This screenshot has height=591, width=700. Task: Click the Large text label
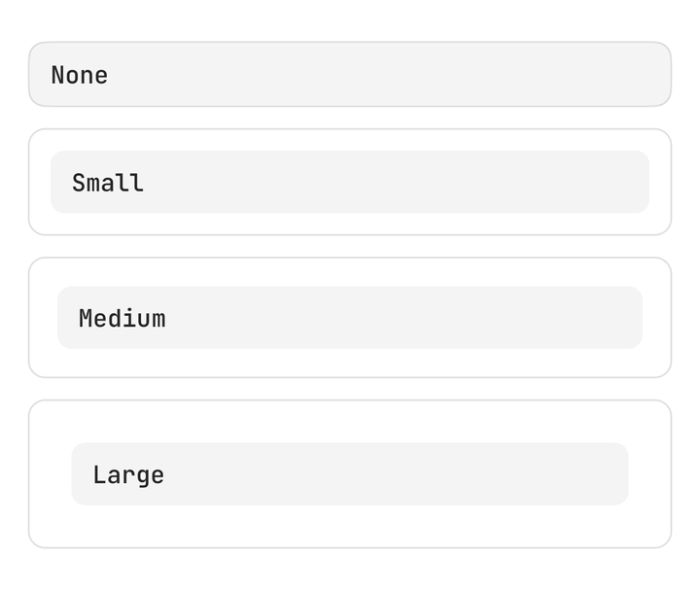128,475
